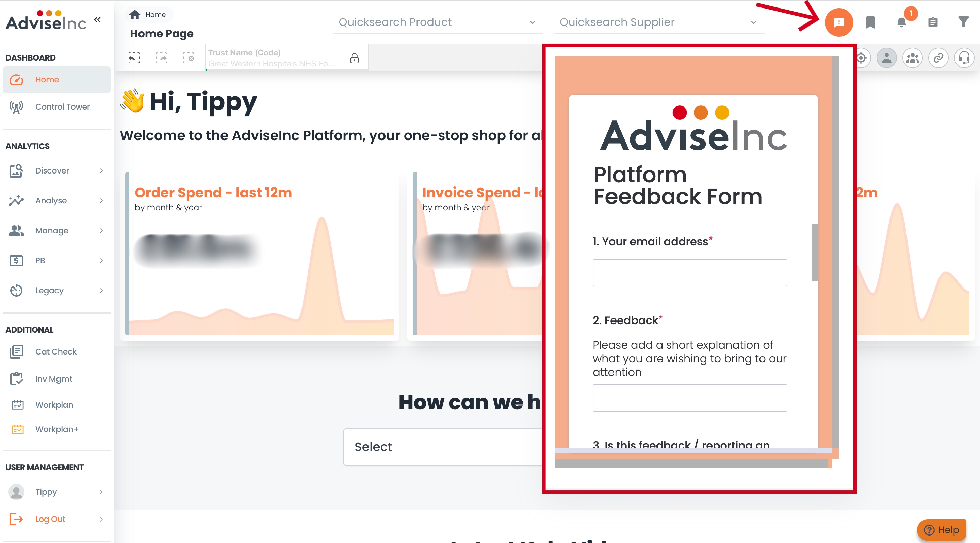Click the headset support icon
Image resolution: width=980 pixels, height=543 pixels.
(964, 58)
